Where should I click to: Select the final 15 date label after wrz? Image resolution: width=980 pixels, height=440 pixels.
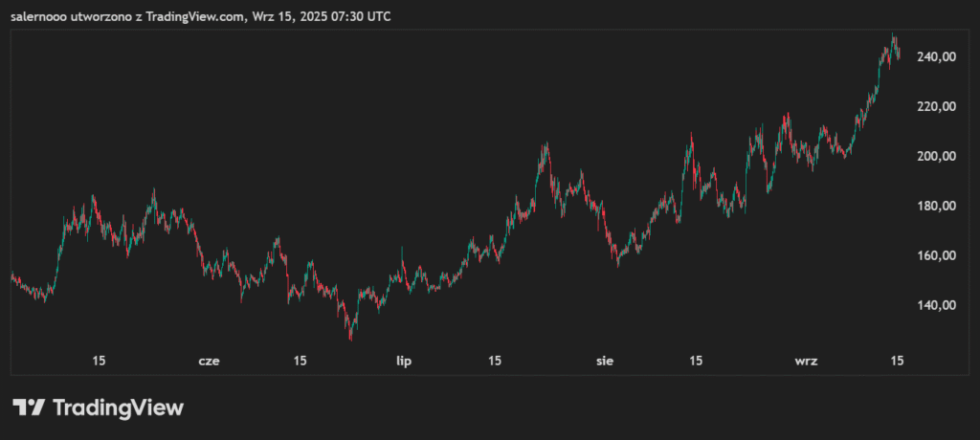click(897, 362)
